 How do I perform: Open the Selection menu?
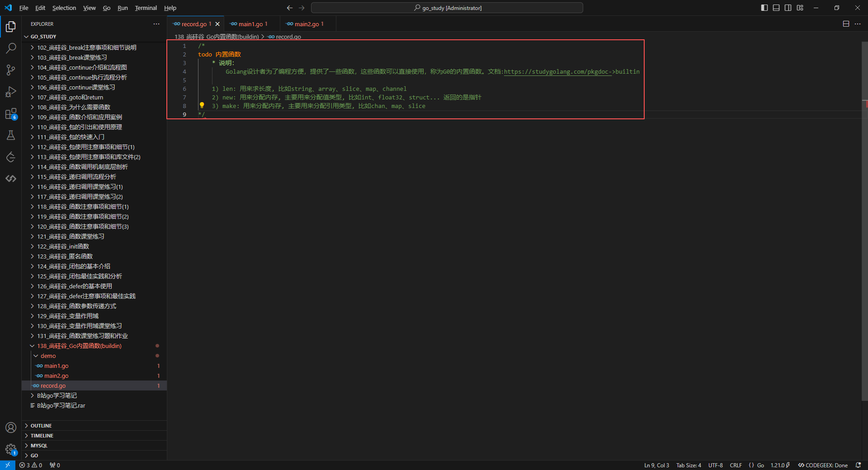pos(64,8)
